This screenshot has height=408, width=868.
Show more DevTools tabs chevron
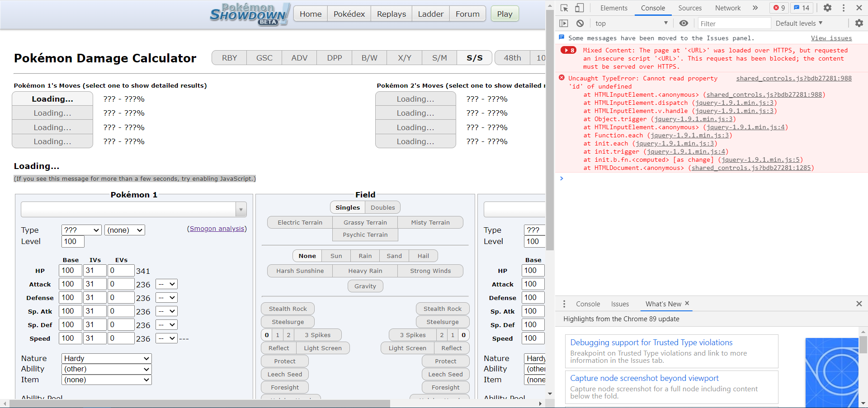[755, 8]
